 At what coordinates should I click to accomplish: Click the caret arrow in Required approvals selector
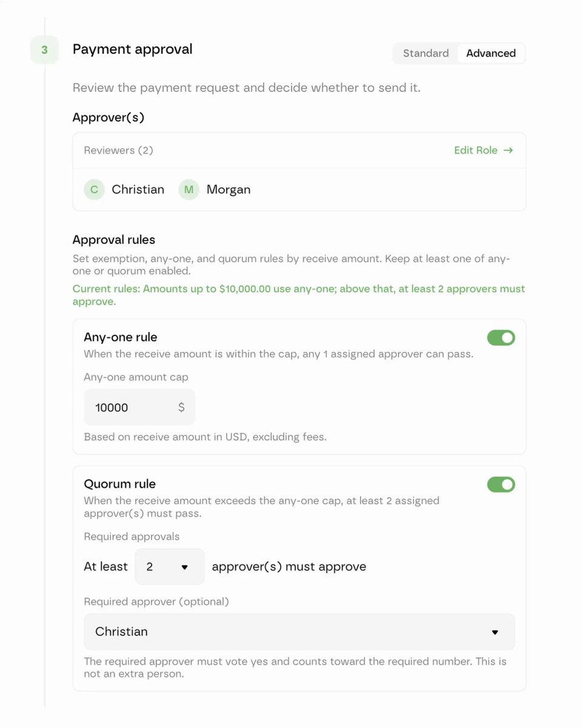point(185,567)
